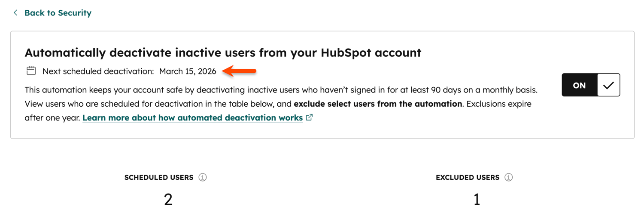Open Learn more about automated deactivation link
This screenshot has width=644, height=222.
pyautogui.click(x=192, y=118)
